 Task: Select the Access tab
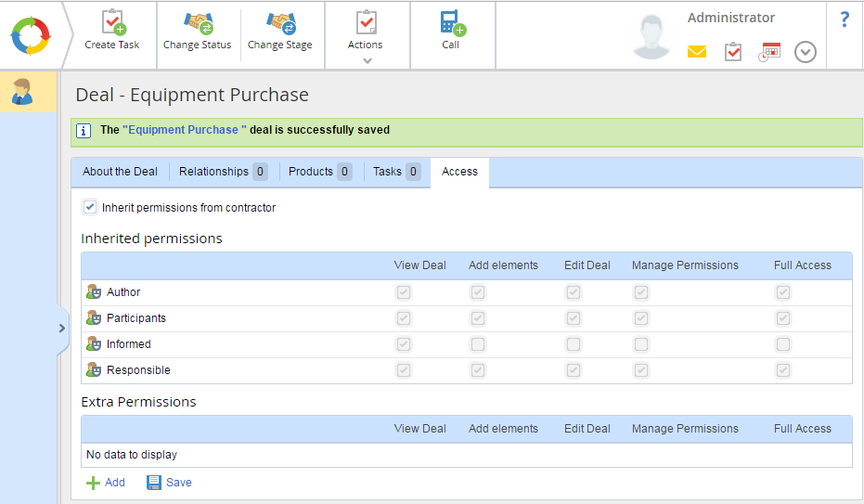coord(459,172)
